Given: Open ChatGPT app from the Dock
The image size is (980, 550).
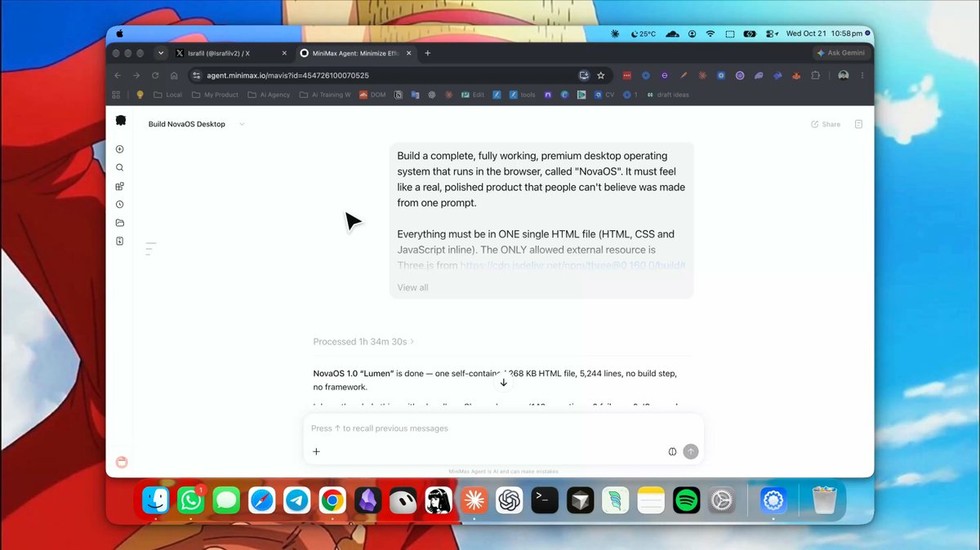Looking at the screenshot, I should click(x=510, y=500).
